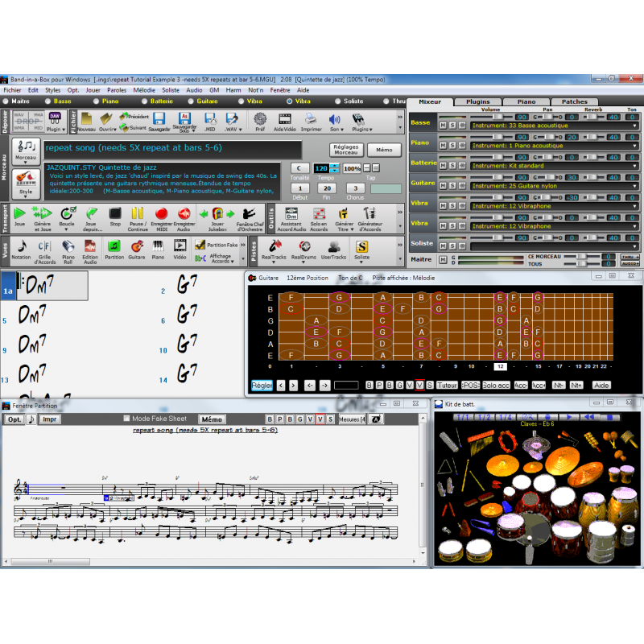Open the Basse instrument dropdown
The height and width of the screenshot is (644, 644).
coord(555,126)
